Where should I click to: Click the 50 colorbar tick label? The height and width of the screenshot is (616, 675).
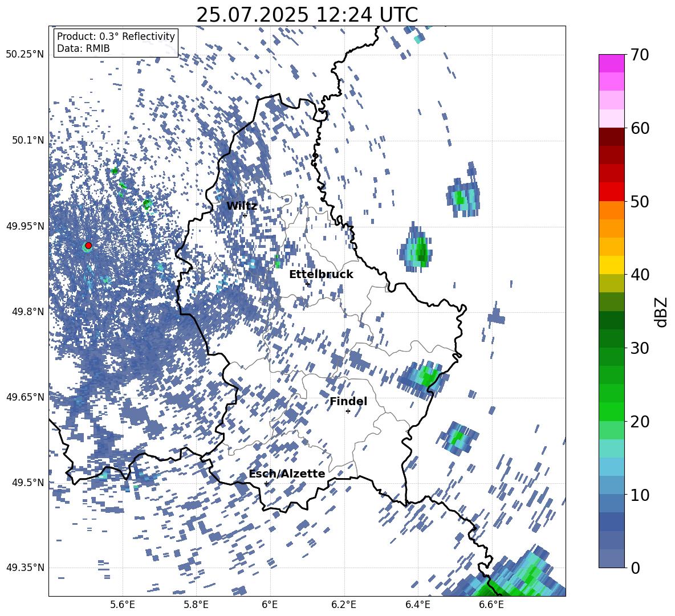(640, 201)
